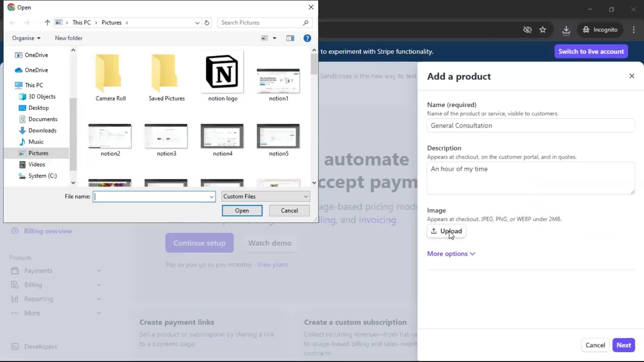Click the bookmark star icon
This screenshot has height=362, width=644.
(x=543, y=30)
